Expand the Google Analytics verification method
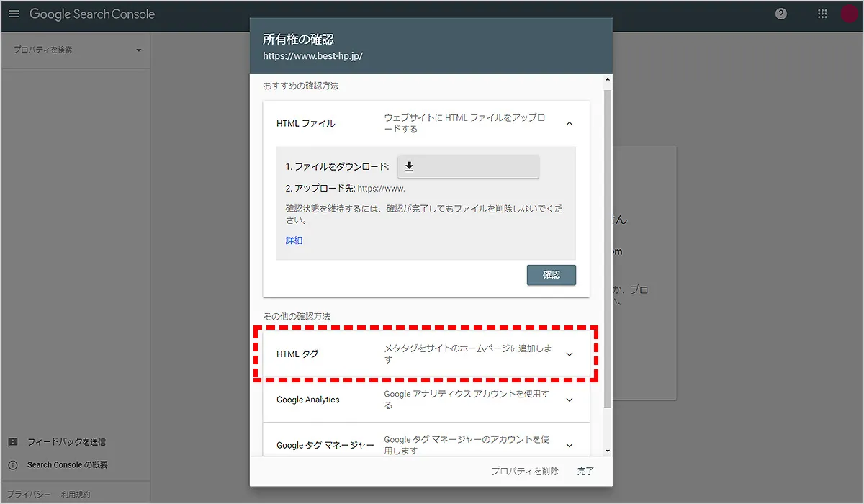 pyautogui.click(x=570, y=400)
